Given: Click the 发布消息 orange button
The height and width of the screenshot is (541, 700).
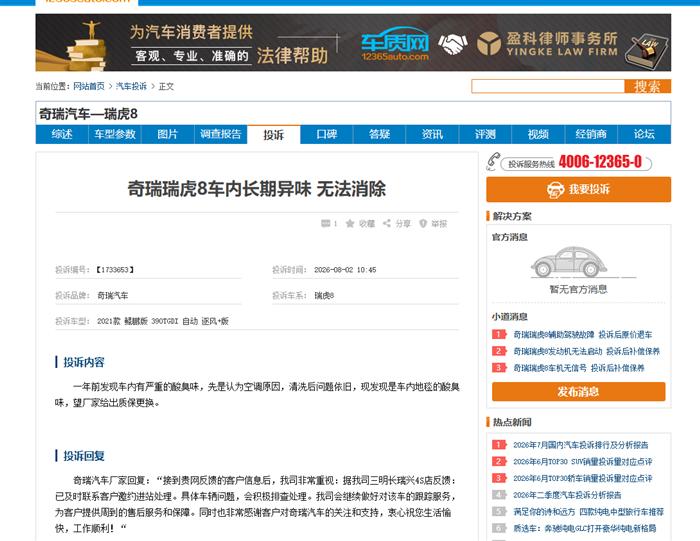Looking at the screenshot, I should [x=579, y=391].
